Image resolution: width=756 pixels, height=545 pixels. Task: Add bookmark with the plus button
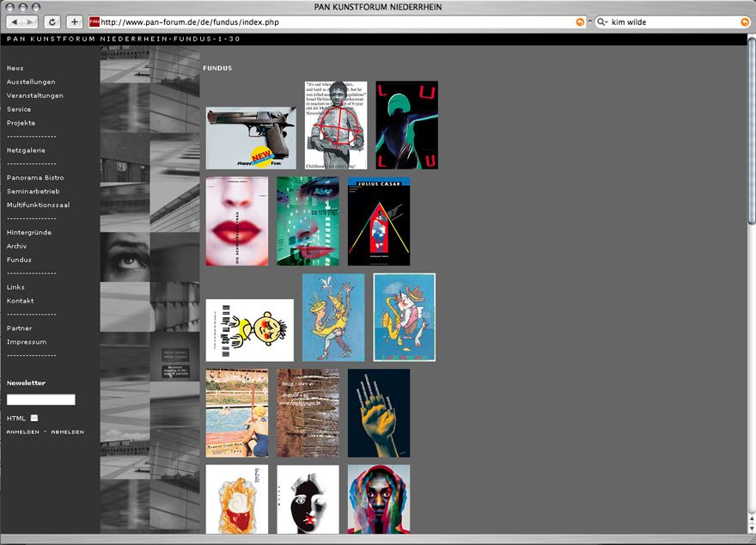pyautogui.click(x=74, y=22)
